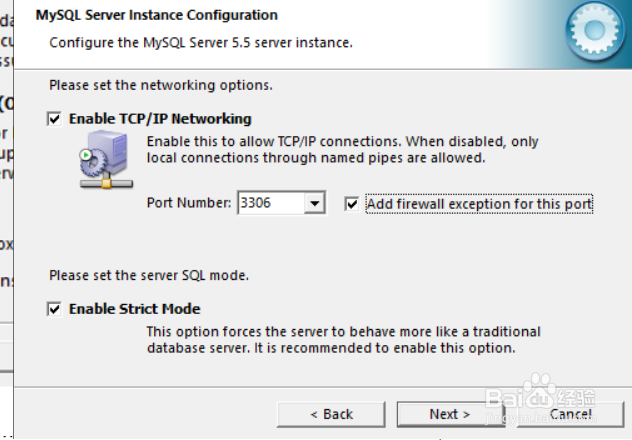Click into the 3306 port number field
The height and width of the screenshot is (440, 632).
(270, 204)
